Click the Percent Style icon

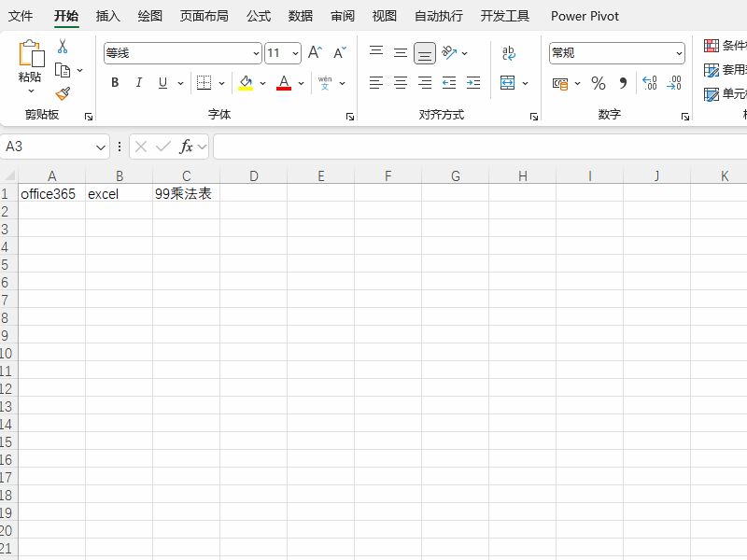[x=599, y=83]
